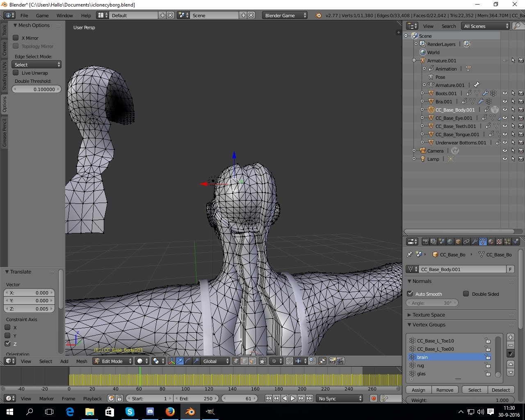Enable the X Mirror checkbox
525x420 pixels.
(16, 38)
